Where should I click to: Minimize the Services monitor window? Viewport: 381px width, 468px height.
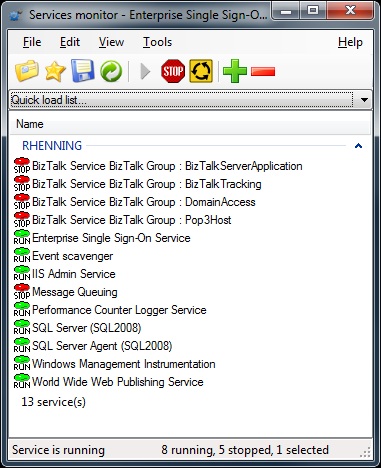pyautogui.click(x=286, y=12)
